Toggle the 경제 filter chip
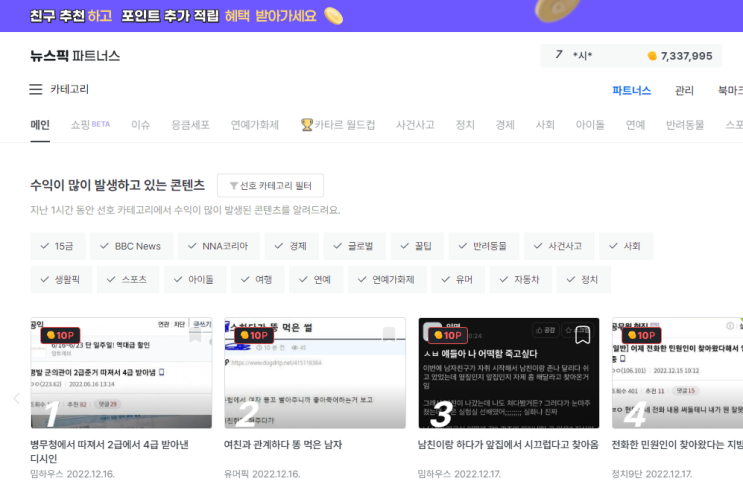743x496 pixels. pos(291,246)
